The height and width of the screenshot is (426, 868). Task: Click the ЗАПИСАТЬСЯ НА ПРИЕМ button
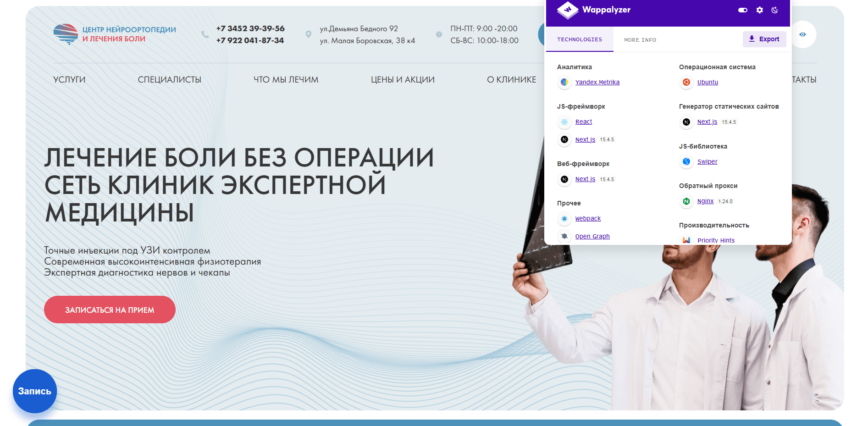click(x=110, y=310)
